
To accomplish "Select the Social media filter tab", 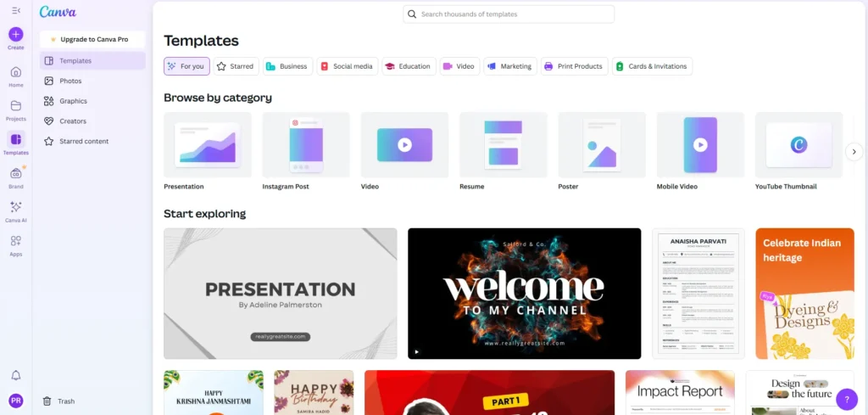I will [x=348, y=66].
